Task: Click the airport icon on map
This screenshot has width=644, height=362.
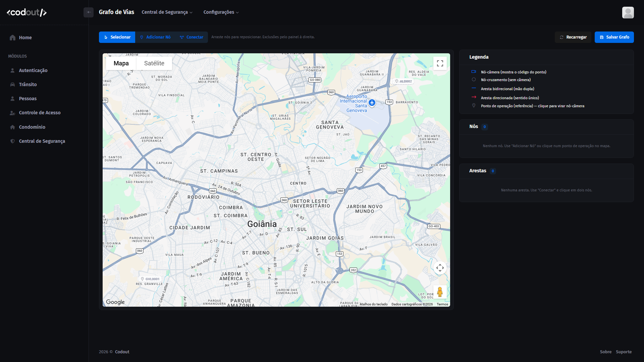Action: [x=372, y=103]
